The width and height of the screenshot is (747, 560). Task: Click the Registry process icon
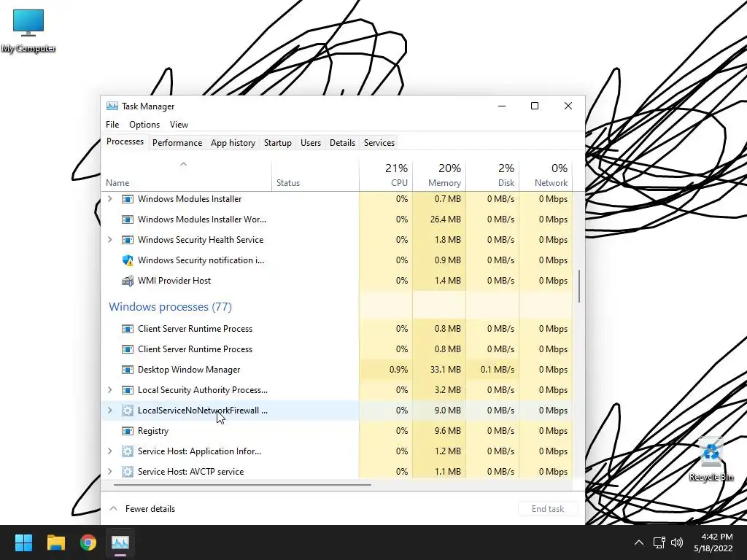pos(127,431)
